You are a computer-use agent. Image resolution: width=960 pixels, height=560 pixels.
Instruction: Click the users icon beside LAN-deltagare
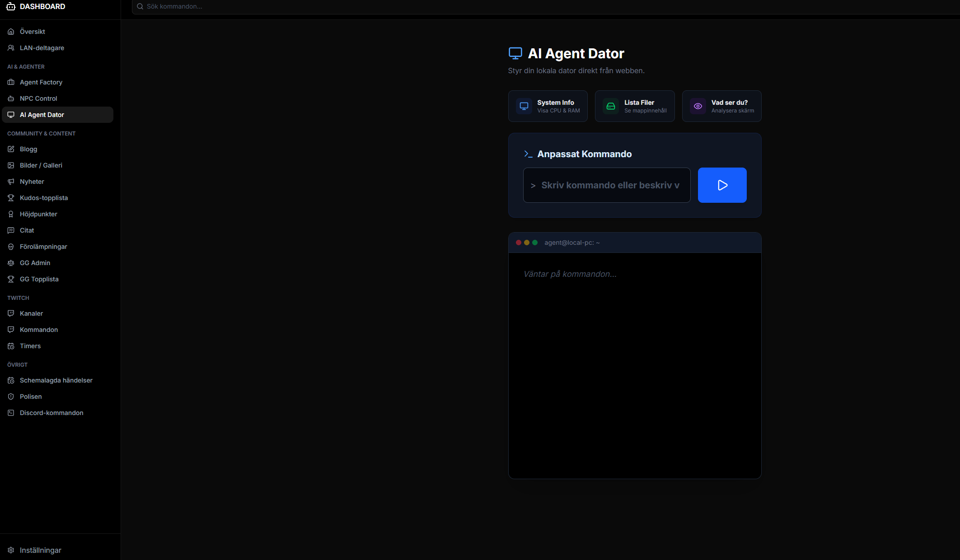11,48
